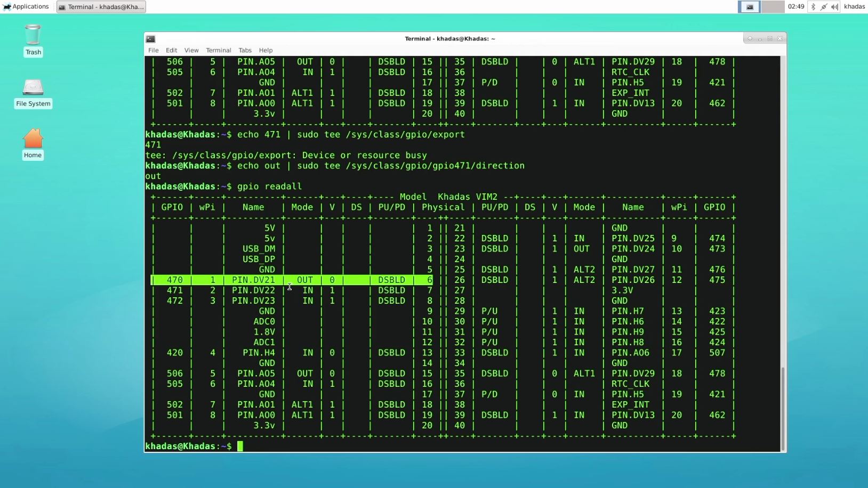Click the volume speaker tray icon
The width and height of the screenshot is (868, 488).
pyautogui.click(x=834, y=7)
